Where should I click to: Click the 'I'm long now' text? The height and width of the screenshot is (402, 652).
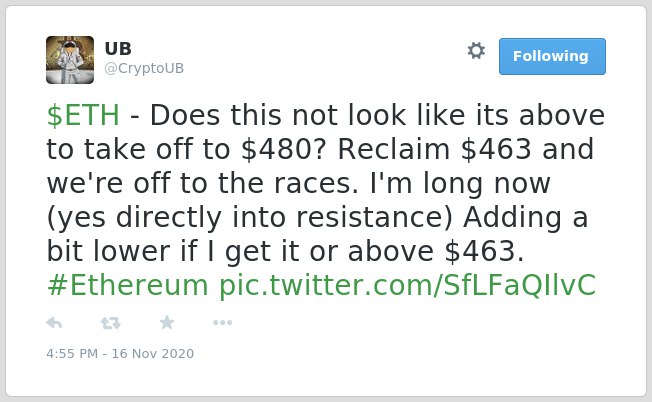coord(460,183)
